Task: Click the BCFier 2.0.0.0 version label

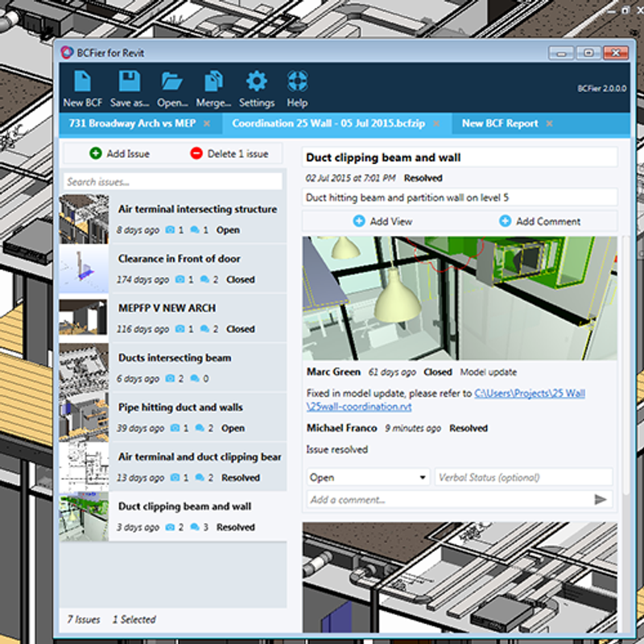Action: pyautogui.click(x=601, y=89)
